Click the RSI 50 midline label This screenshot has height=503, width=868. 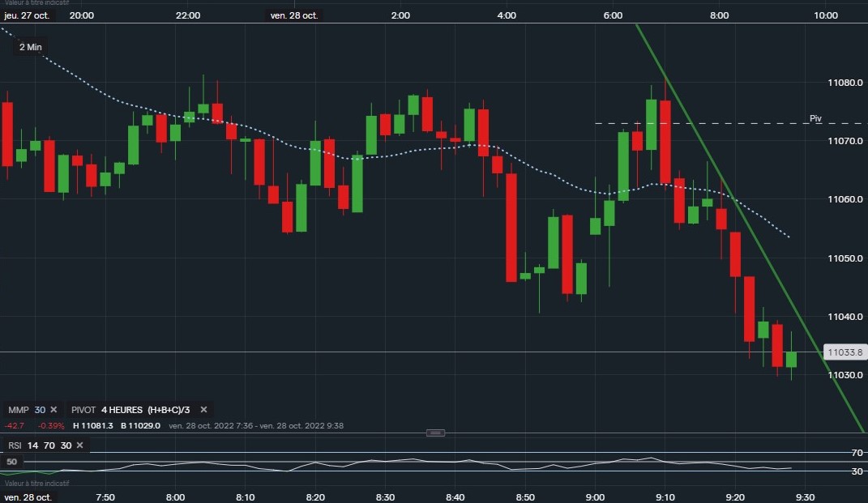pyautogui.click(x=11, y=462)
